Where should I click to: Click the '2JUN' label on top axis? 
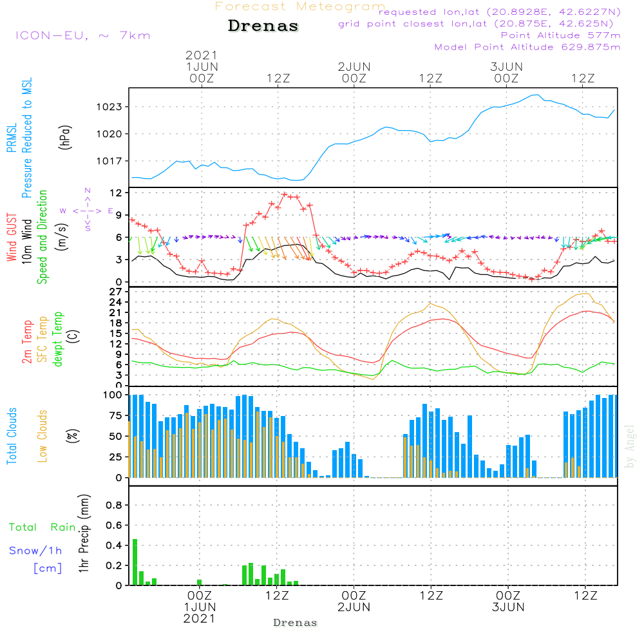point(354,66)
